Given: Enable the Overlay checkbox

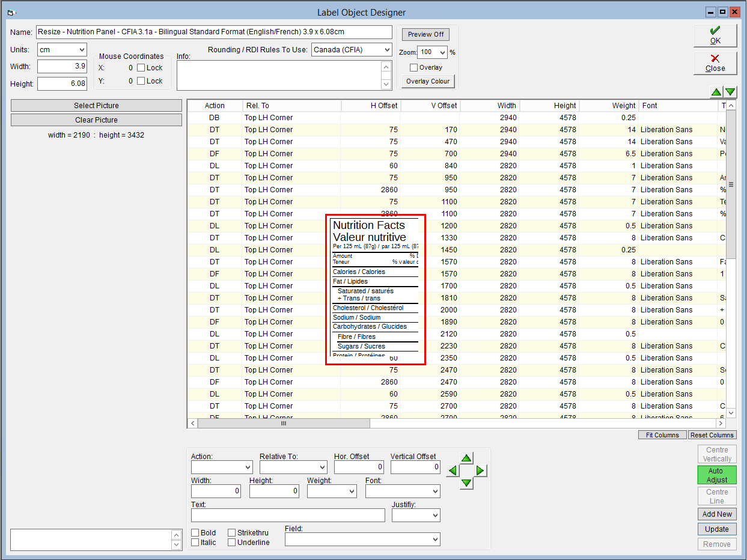Looking at the screenshot, I should pyautogui.click(x=413, y=67).
